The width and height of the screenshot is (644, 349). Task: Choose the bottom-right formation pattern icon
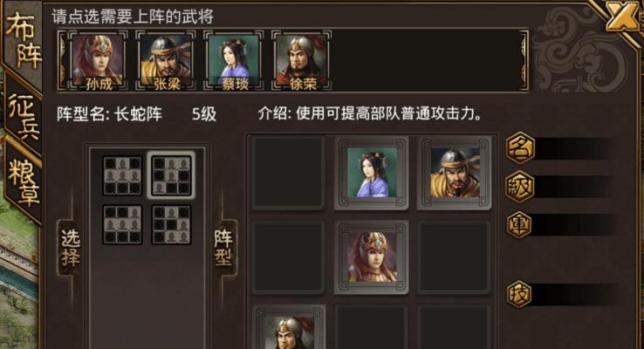(x=171, y=224)
